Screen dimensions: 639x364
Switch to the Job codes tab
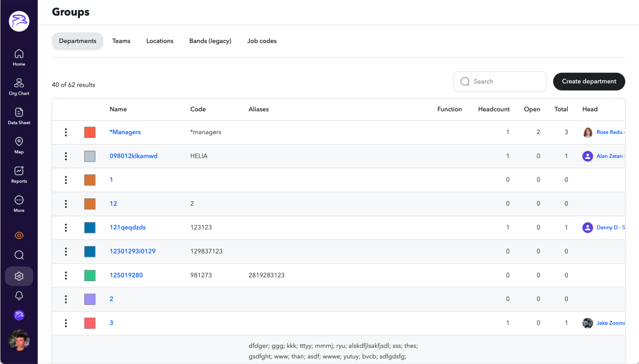(x=261, y=41)
